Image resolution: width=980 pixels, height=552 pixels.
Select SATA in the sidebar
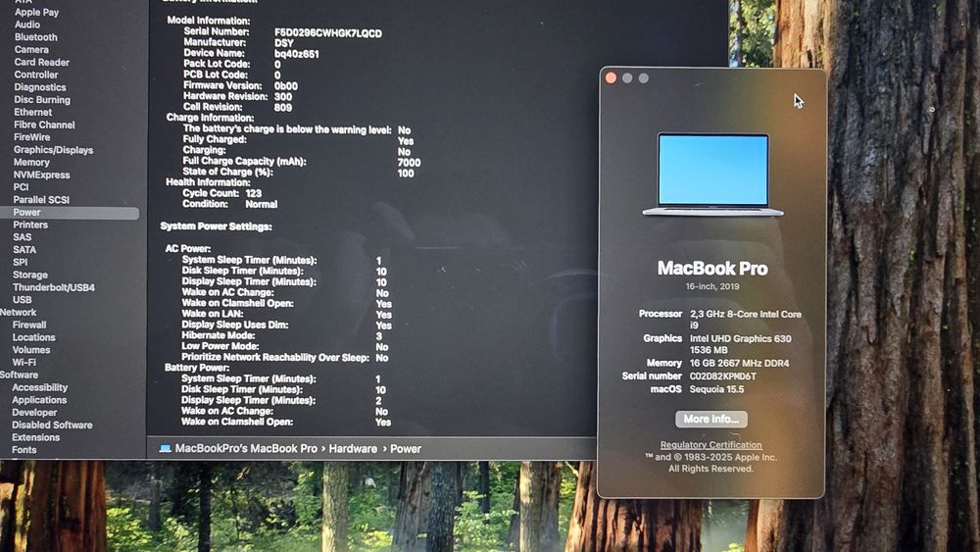point(24,249)
